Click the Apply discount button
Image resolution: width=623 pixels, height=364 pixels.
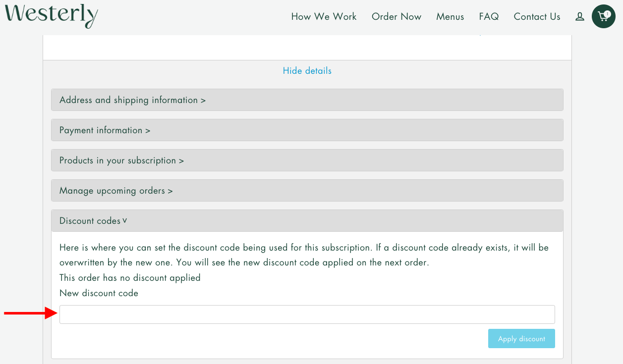pyautogui.click(x=521, y=338)
